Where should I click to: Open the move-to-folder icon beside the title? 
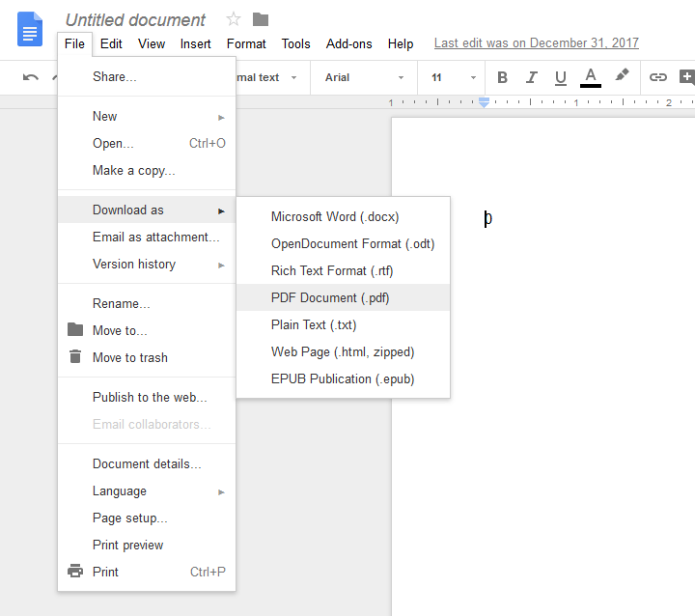261,19
